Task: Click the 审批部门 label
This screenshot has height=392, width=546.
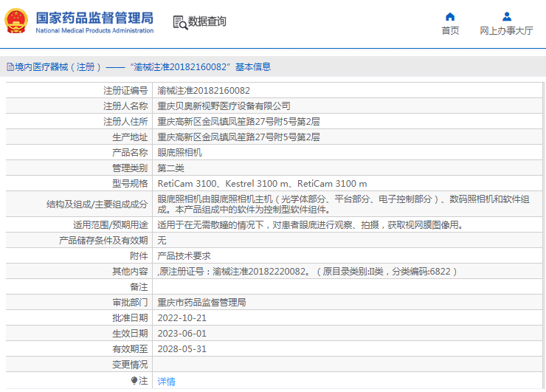Action: 131,303
